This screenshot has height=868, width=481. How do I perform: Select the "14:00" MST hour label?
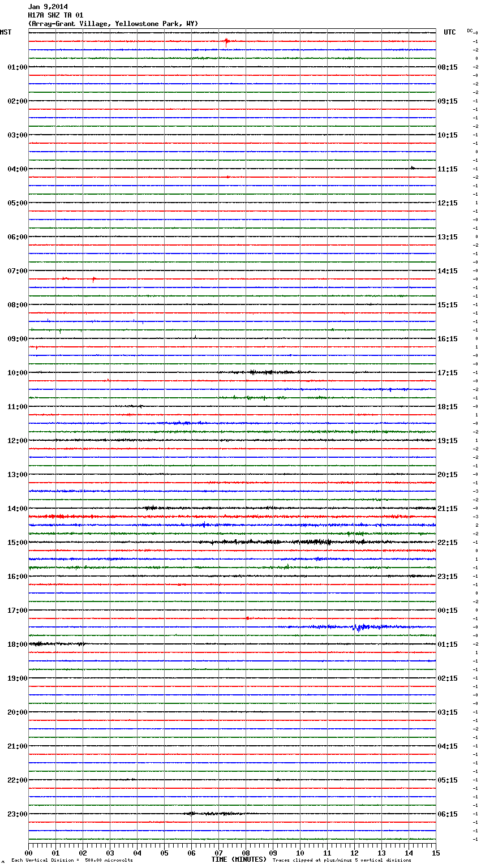[x=18, y=509]
